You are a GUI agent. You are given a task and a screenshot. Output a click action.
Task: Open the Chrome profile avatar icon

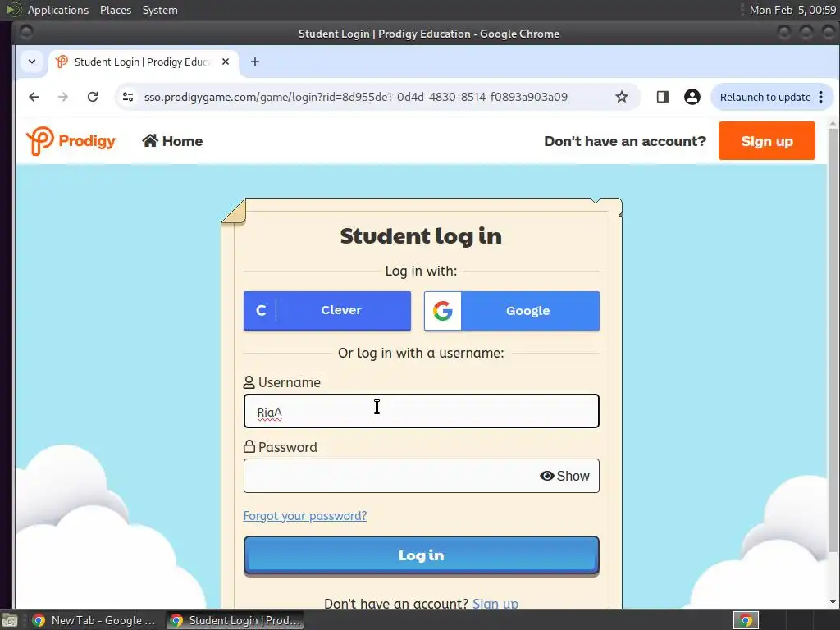pos(692,97)
